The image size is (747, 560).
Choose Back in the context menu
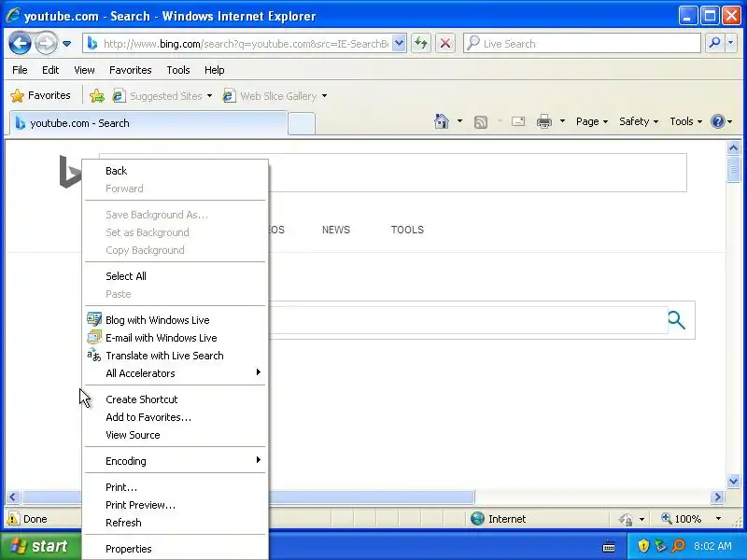click(x=175, y=171)
